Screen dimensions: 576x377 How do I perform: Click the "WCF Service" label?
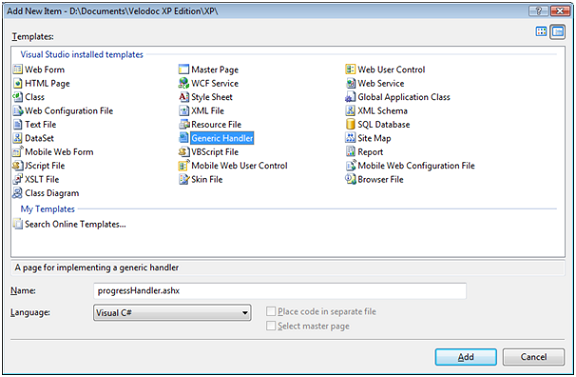[x=215, y=83]
